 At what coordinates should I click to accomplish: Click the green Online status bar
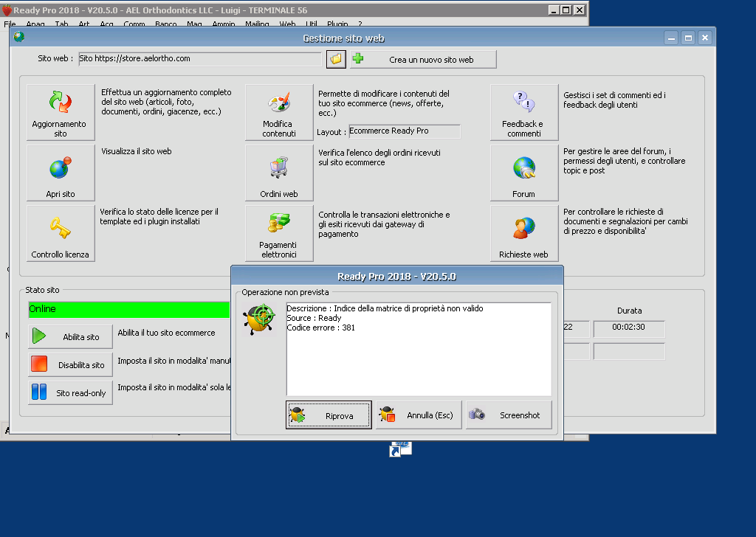[x=129, y=310]
